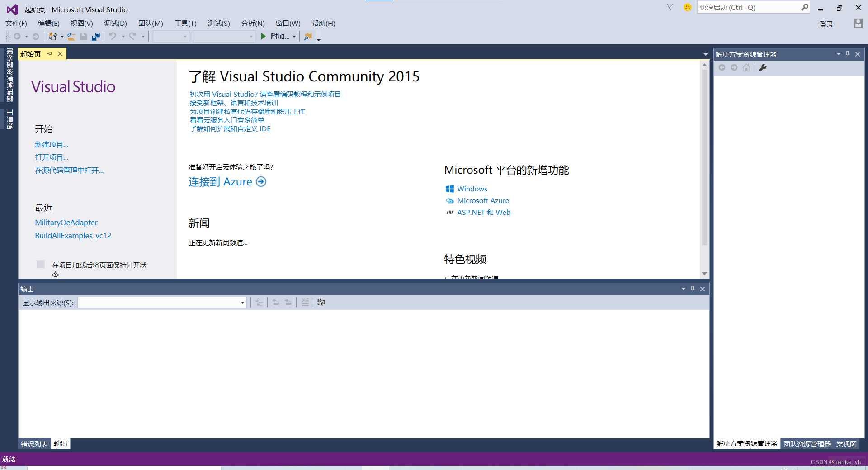Screen dimensions: 868x470
Task: Switch to the 类视图 tab
Action: click(x=846, y=444)
